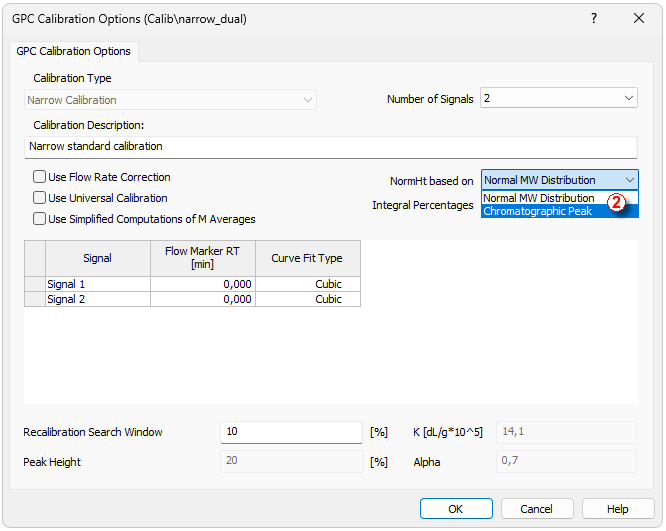Click the Signal column header
The width and height of the screenshot is (666, 531).
coord(98,258)
